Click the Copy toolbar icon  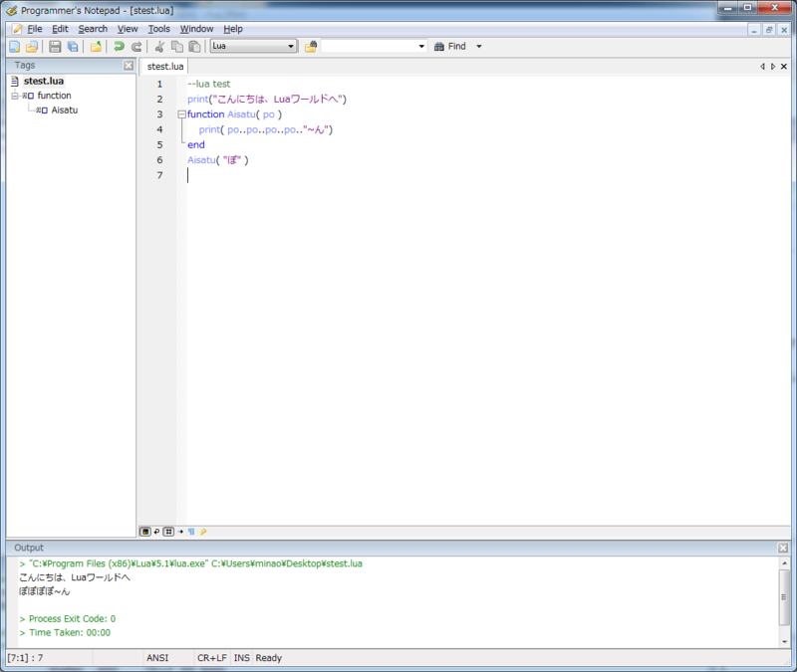(x=177, y=47)
